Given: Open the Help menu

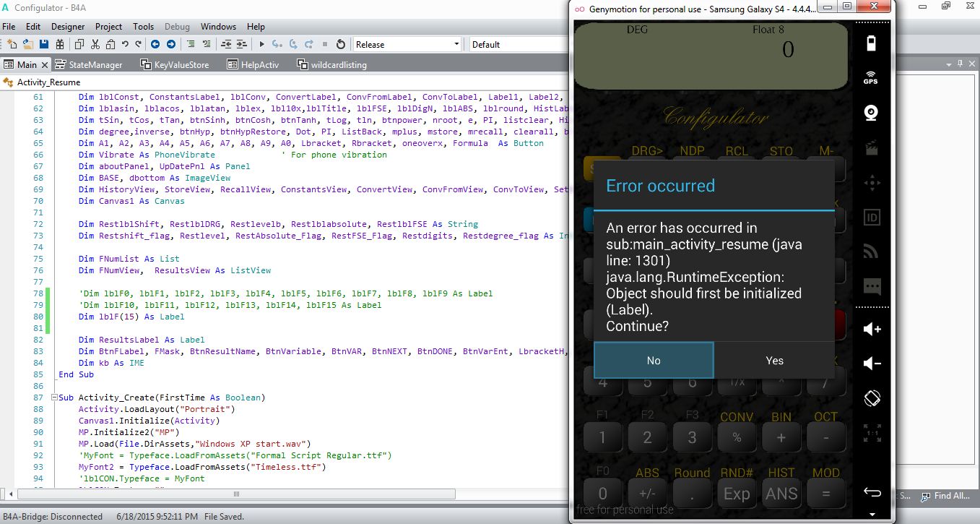Looking at the screenshot, I should 256,27.
